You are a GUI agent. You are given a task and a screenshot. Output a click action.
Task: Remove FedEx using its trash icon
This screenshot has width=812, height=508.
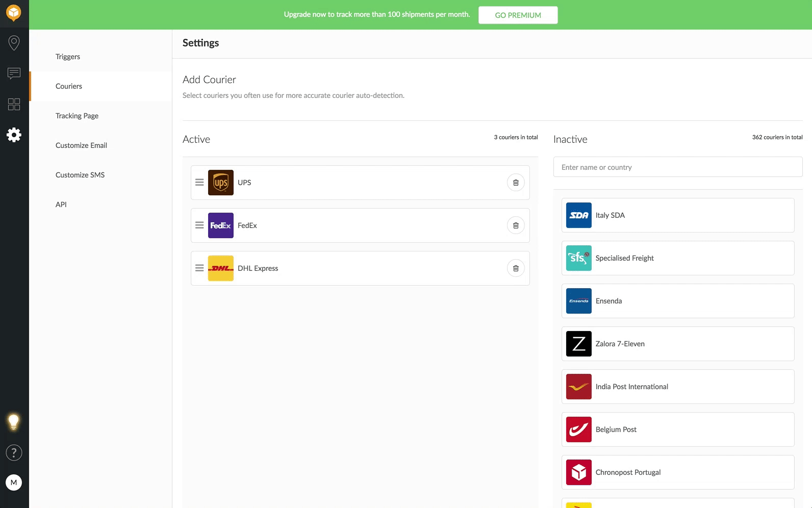(x=516, y=225)
